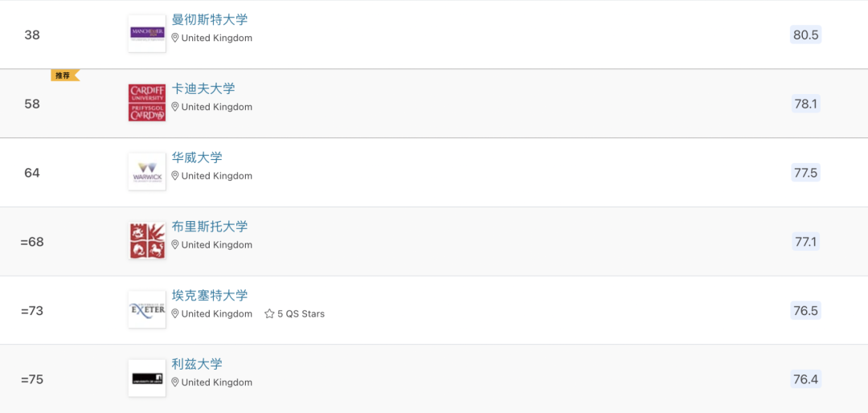Click the University of Manchester logo
868x413 pixels.
pos(147,34)
